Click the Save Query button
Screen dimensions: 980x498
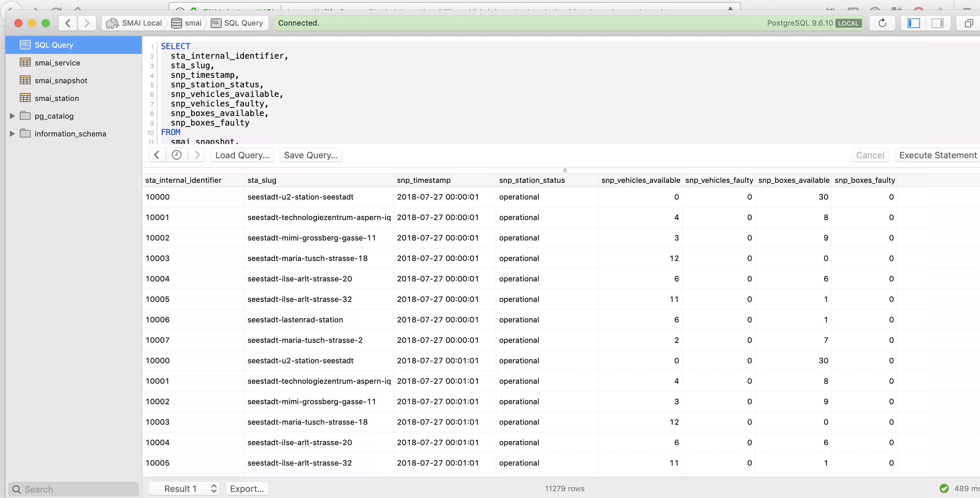pyautogui.click(x=310, y=155)
